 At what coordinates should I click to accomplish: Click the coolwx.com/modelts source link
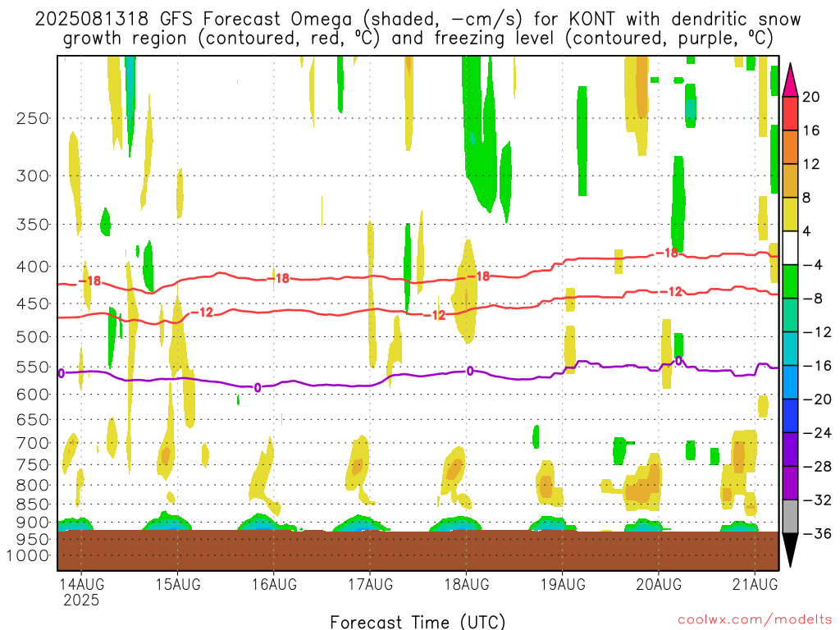(755, 620)
